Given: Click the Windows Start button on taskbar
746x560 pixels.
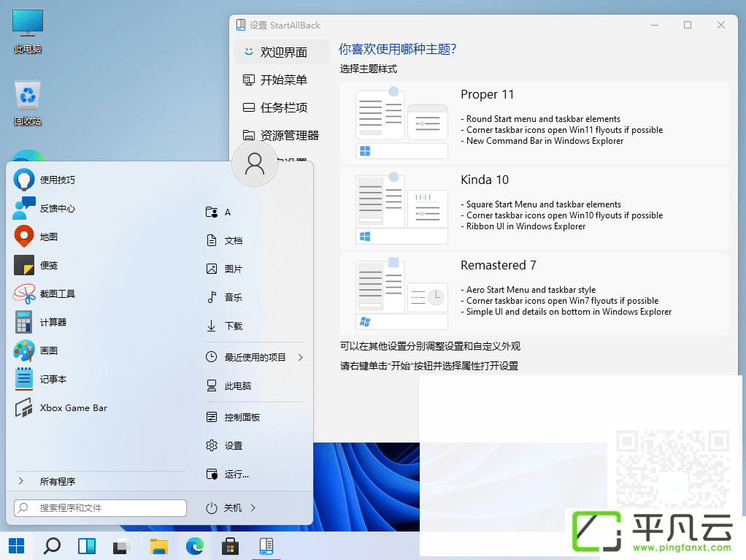Looking at the screenshot, I should point(17,546).
